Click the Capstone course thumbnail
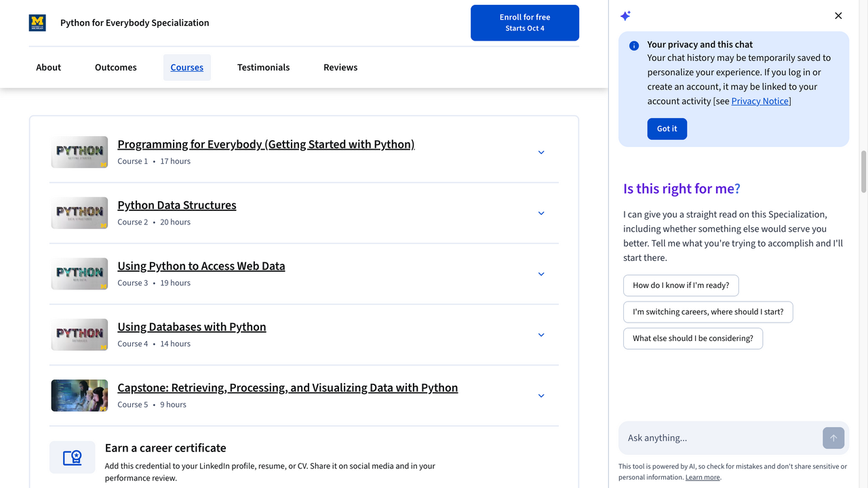868x488 pixels. [x=79, y=396]
